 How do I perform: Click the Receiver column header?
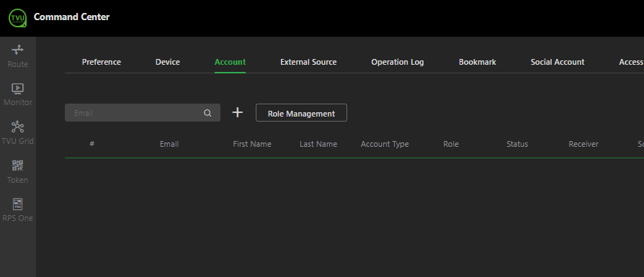(x=583, y=144)
